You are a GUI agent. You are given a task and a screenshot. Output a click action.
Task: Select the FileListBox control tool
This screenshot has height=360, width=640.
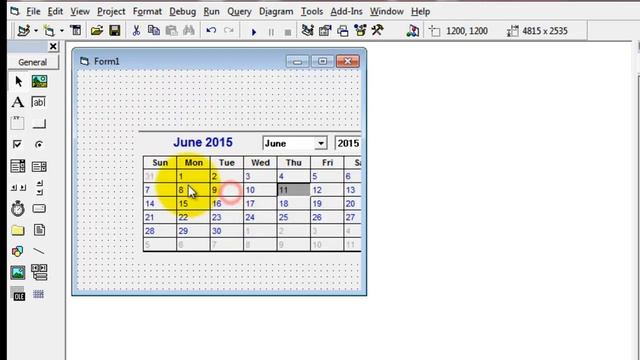(39, 230)
